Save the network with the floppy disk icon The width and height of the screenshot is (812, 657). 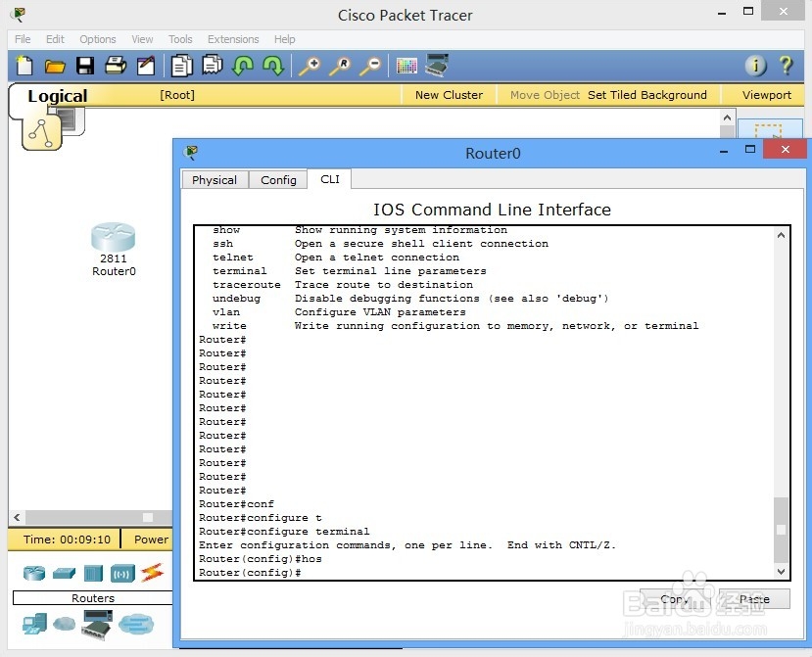(x=85, y=66)
